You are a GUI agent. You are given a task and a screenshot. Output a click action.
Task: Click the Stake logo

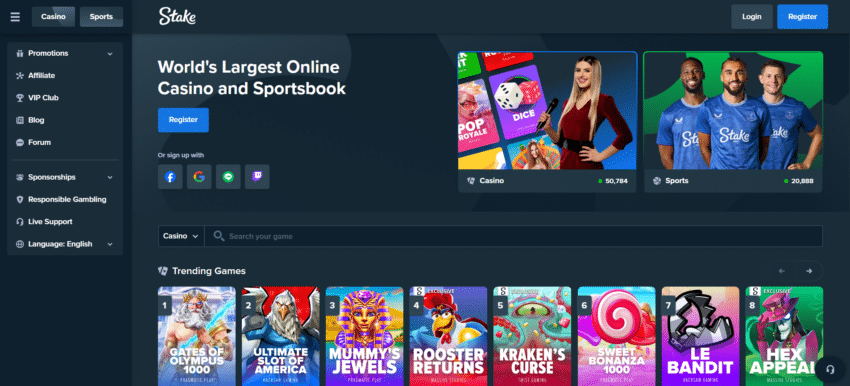coord(177,17)
